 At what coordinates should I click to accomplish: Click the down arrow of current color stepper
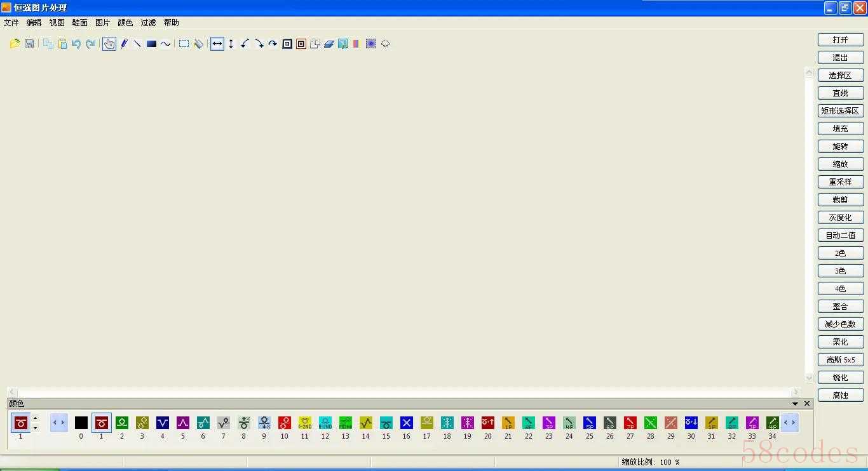(35, 428)
